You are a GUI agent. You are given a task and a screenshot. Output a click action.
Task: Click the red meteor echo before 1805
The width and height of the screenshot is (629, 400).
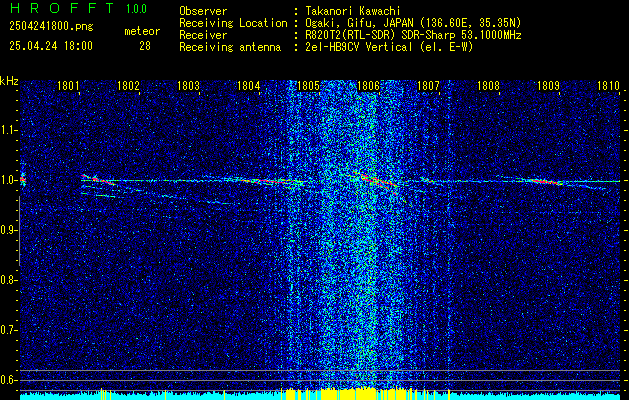[x=269, y=181]
